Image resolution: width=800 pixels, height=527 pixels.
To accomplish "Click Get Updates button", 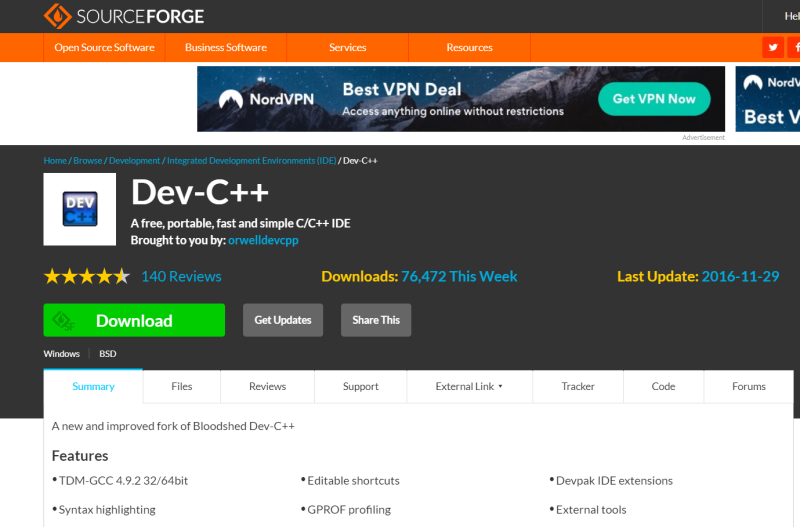I will [x=283, y=320].
